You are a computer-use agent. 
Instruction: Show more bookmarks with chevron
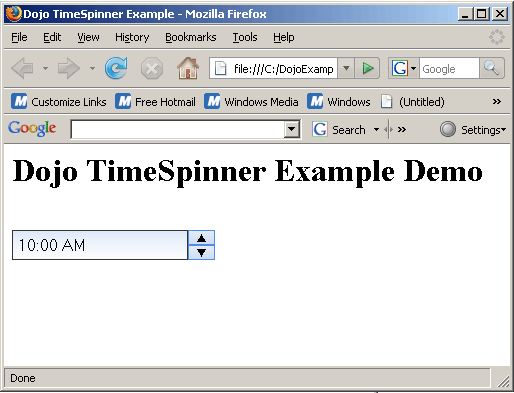(x=497, y=101)
